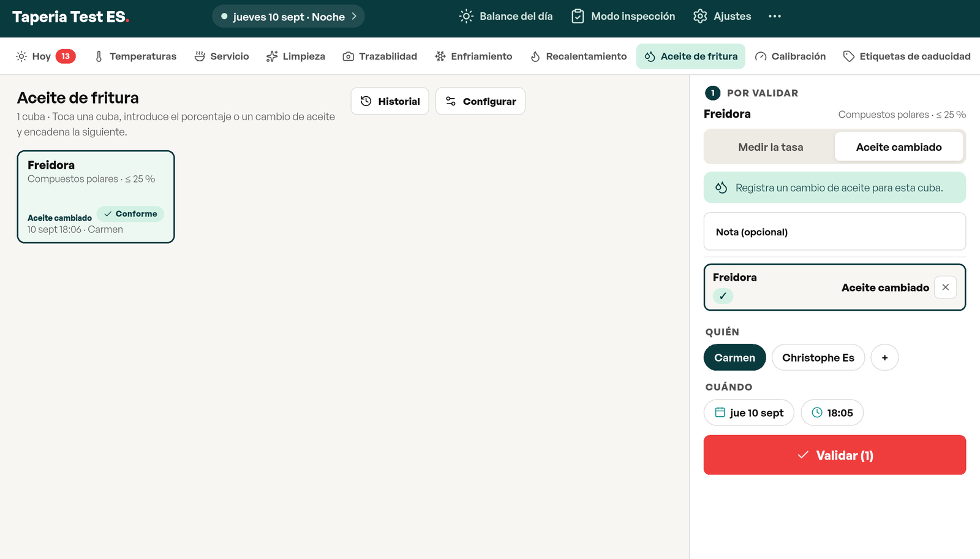This screenshot has width=980, height=559.
Task: Click the Historial clock icon button
Action: (x=390, y=101)
